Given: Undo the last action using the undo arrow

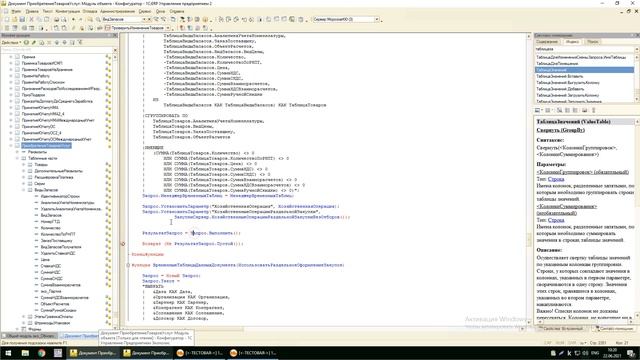Looking at the screenshot, I should pyautogui.click(x=73, y=19).
